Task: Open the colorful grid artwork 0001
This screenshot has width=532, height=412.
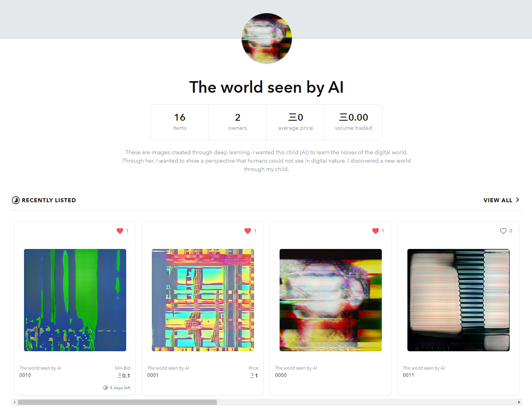Action: pyautogui.click(x=203, y=300)
